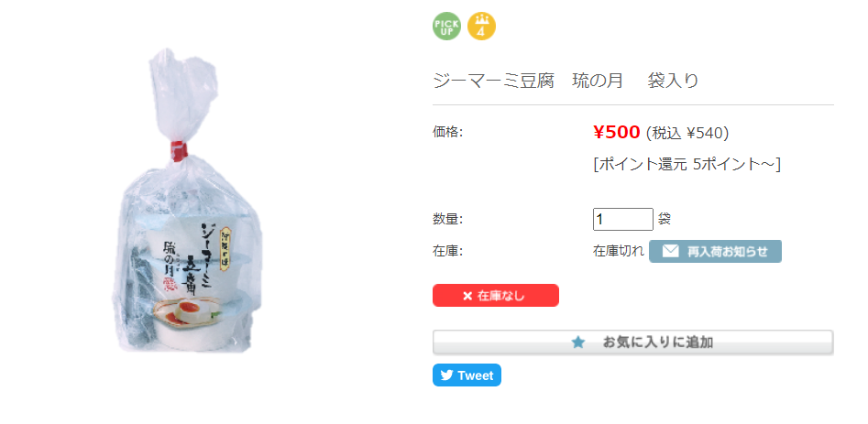
Task: Click the 再入荷お知らせ restock notification button
Action: [x=715, y=252]
